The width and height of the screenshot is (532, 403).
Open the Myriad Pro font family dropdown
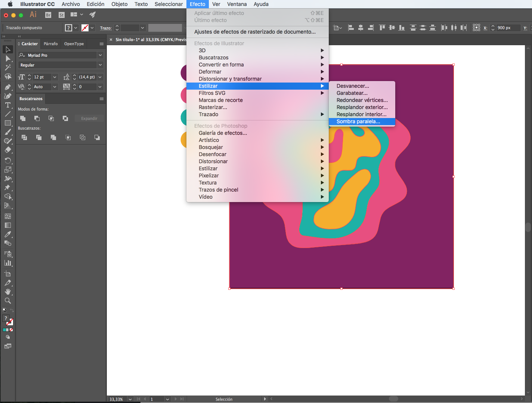click(100, 55)
